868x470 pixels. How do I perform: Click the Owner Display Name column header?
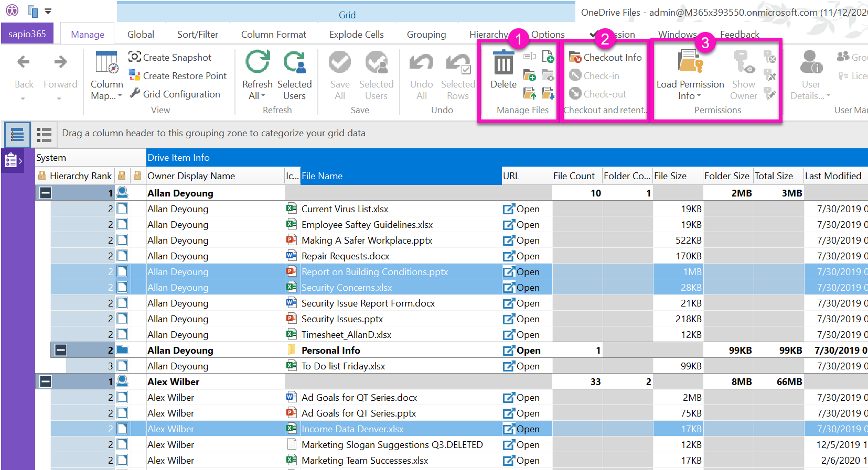(215, 176)
